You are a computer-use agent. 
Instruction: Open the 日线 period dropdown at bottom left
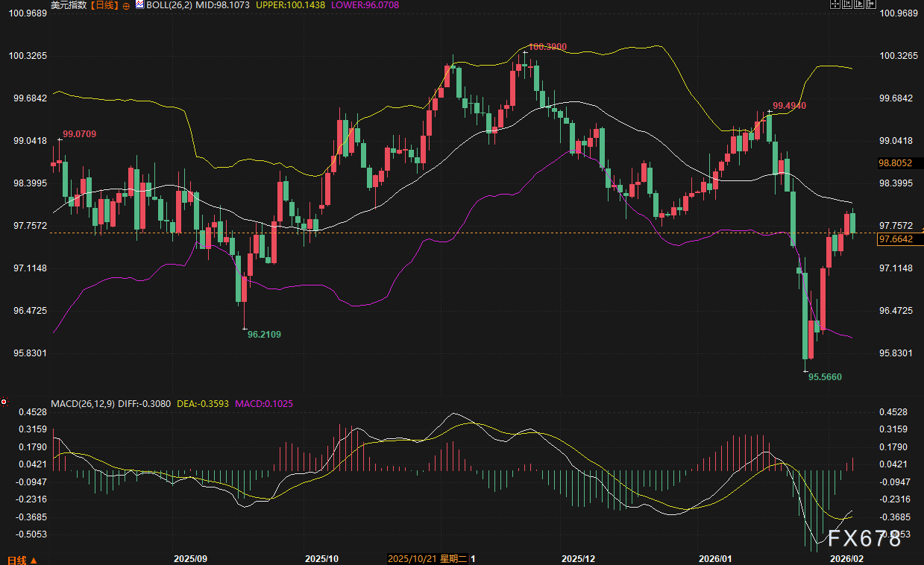[22, 559]
